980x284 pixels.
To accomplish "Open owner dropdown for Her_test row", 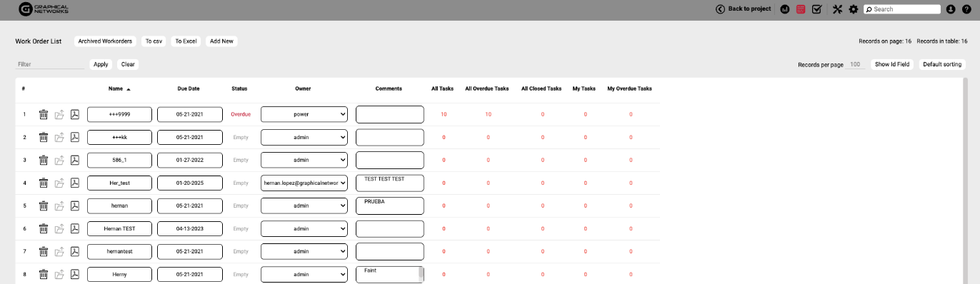I will click(304, 183).
